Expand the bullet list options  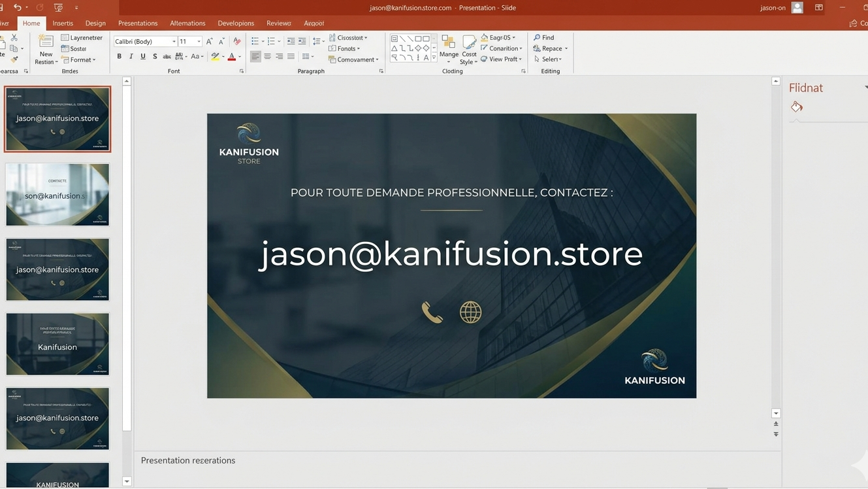coord(263,41)
